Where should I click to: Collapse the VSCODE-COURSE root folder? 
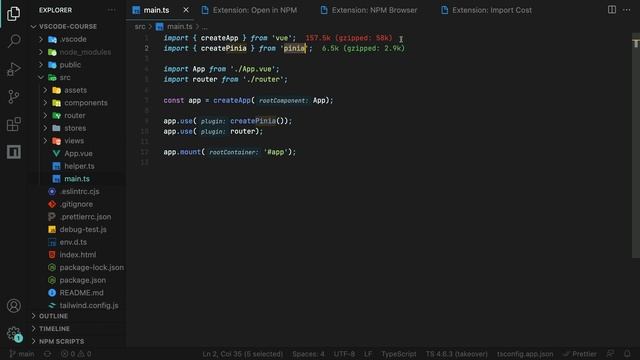(x=34, y=27)
